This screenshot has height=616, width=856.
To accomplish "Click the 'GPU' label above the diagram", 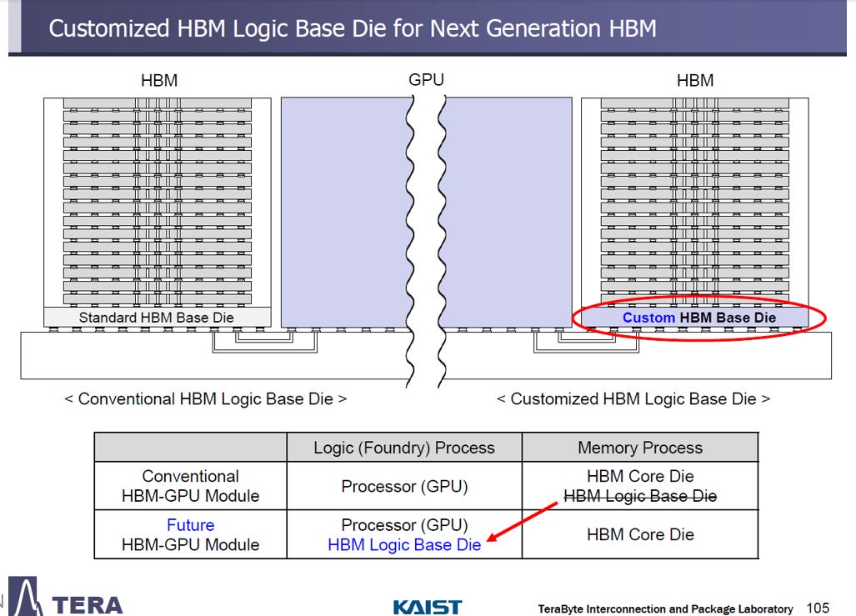I will pos(427,80).
